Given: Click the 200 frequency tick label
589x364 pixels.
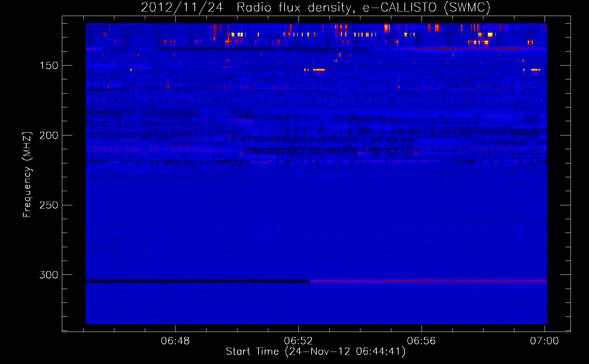Looking at the screenshot, I should click(49, 135).
